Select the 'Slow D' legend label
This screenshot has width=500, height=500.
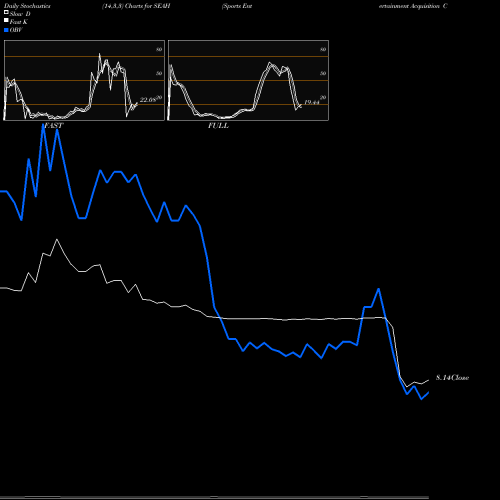coord(20,14)
